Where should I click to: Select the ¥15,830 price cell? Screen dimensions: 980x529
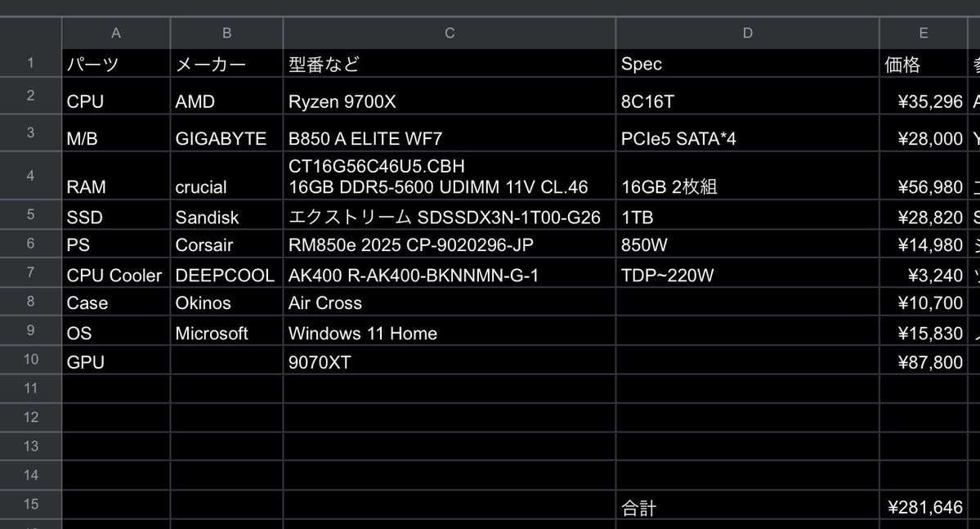[923, 331]
